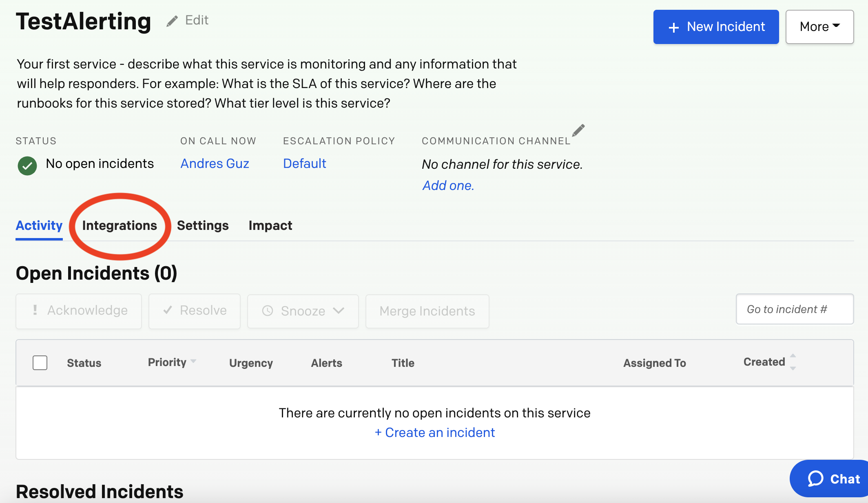This screenshot has height=503, width=868.
Task: Click the communication channel pencil icon
Action: tap(578, 130)
